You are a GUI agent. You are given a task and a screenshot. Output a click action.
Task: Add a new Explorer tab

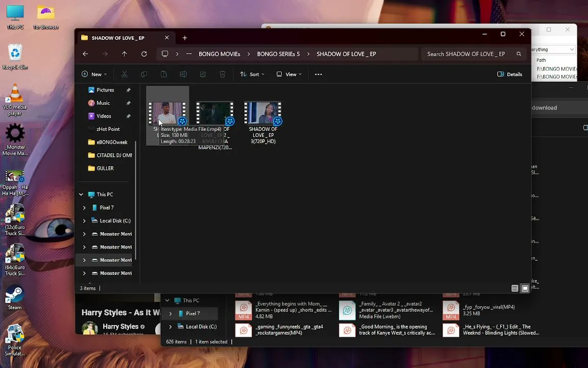click(x=184, y=38)
